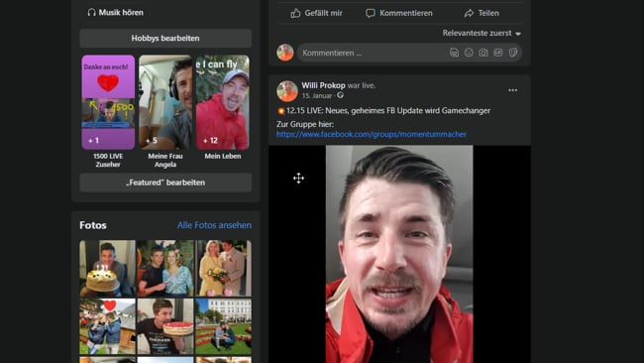Open the 15. Januar post timestamp

tap(317, 96)
